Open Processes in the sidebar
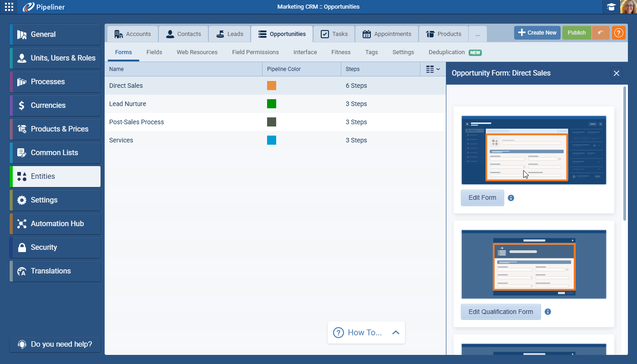Screen dimensions: 637x364 click(55, 82)
